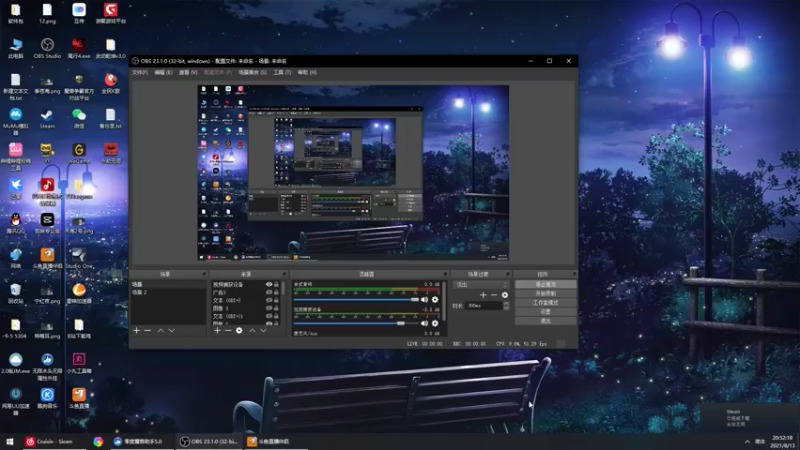Select the 腾讯QQ penguin desktop icon

(x=16, y=223)
